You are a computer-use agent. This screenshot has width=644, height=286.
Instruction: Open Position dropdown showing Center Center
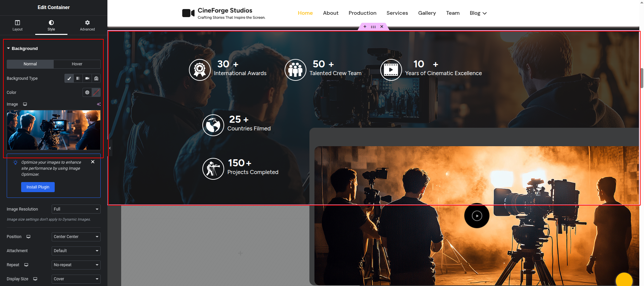coord(76,237)
